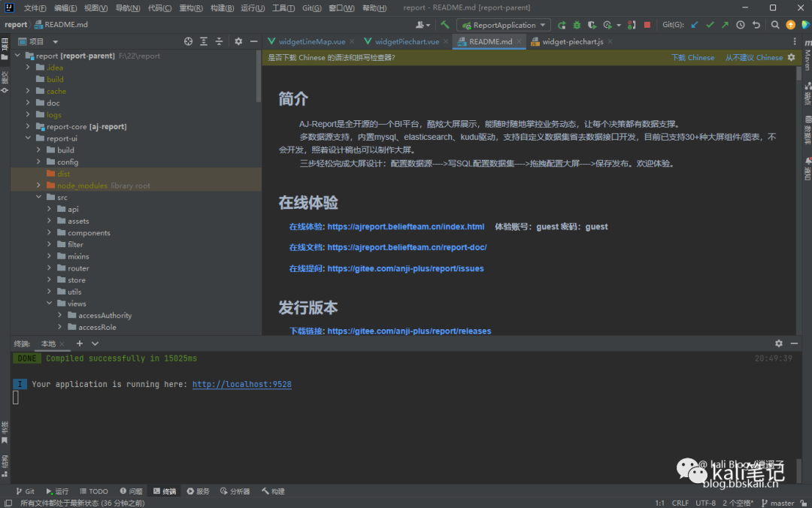Open the profiler run options dropdown arrow

pyautogui.click(x=619, y=25)
